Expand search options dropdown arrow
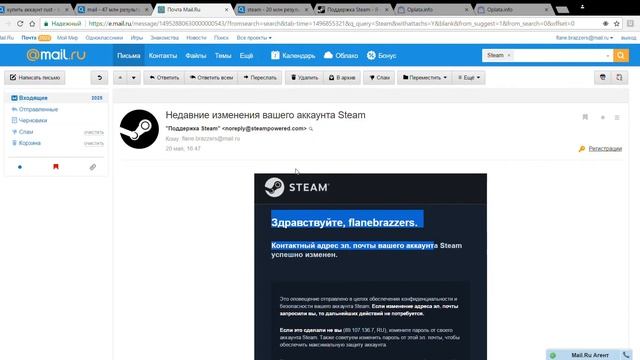640x360 pixels. coord(607,56)
